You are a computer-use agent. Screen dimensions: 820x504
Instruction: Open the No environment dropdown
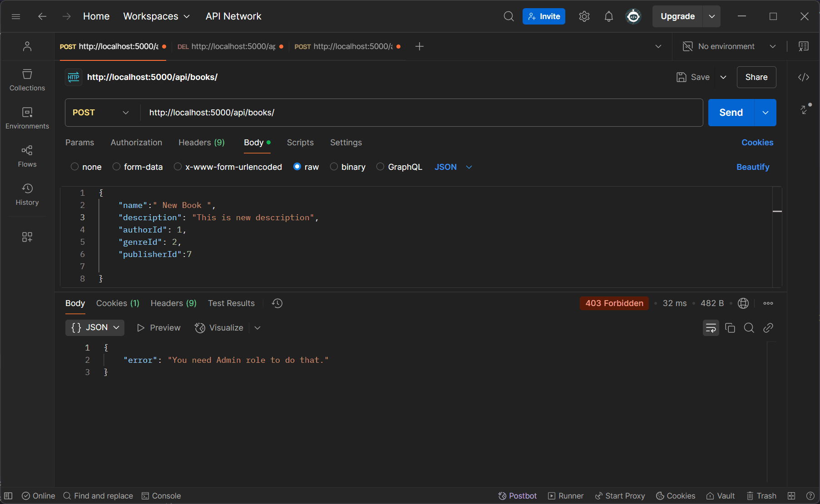729,46
